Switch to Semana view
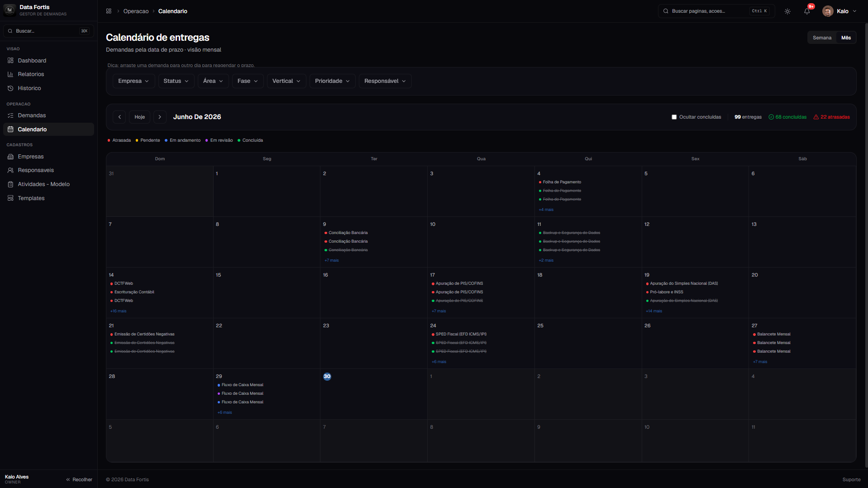This screenshot has height=488, width=868. (822, 38)
